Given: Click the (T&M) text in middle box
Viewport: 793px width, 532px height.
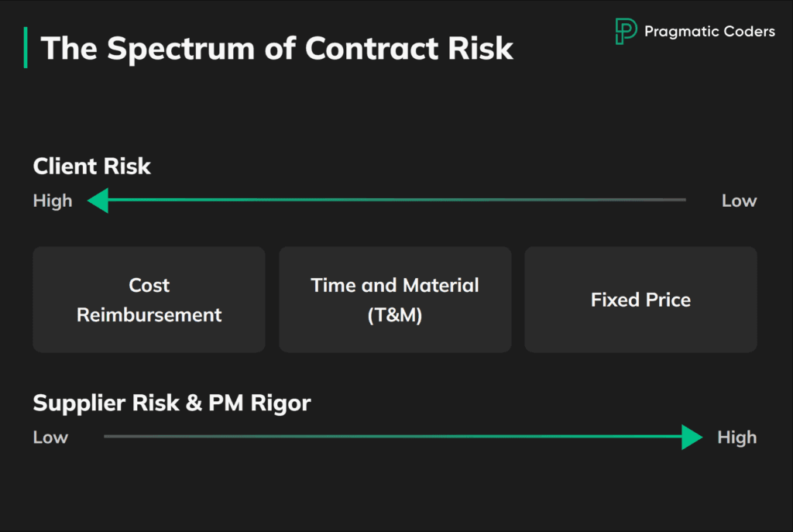Looking at the screenshot, I should tap(395, 315).
